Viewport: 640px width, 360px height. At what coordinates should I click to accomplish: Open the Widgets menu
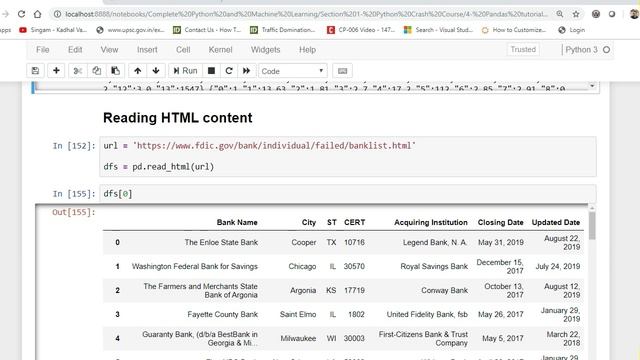tap(265, 50)
